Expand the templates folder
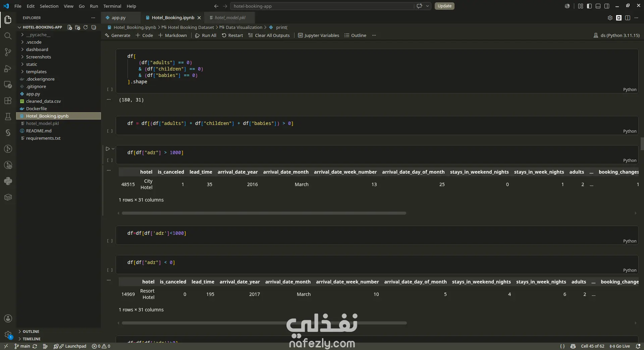Screen dimensions: 644x350 36,72
